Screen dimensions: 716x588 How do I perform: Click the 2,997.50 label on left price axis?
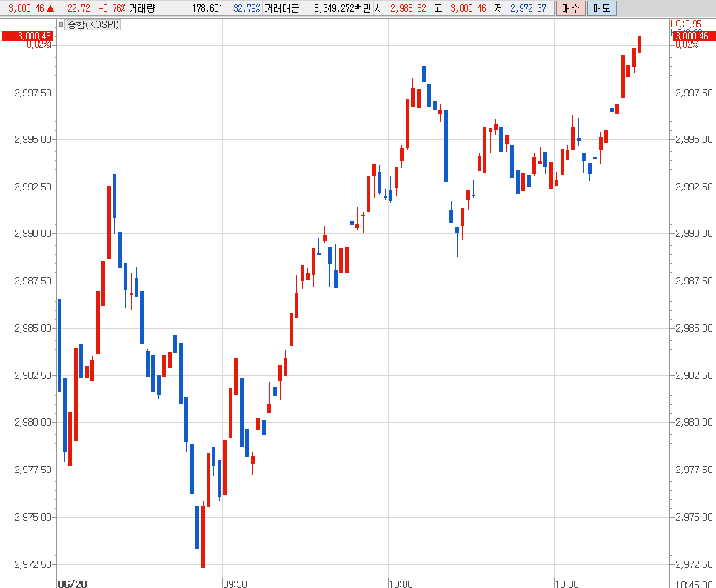click(x=32, y=93)
